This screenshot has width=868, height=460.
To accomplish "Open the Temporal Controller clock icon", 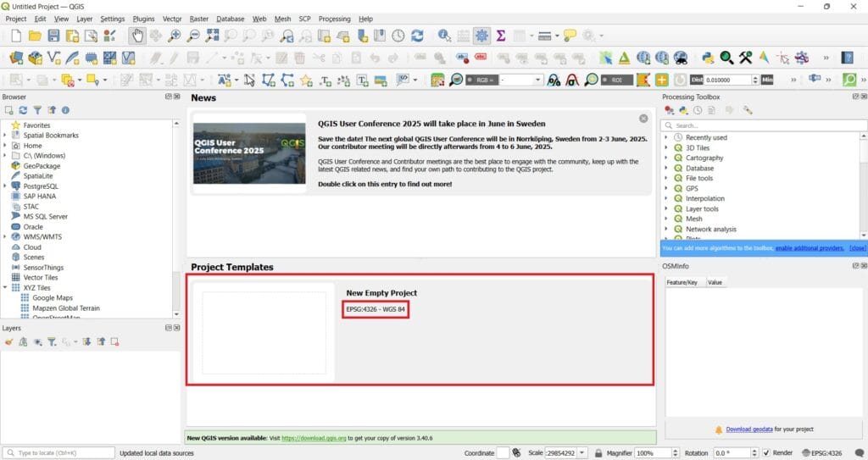I will pos(398,36).
